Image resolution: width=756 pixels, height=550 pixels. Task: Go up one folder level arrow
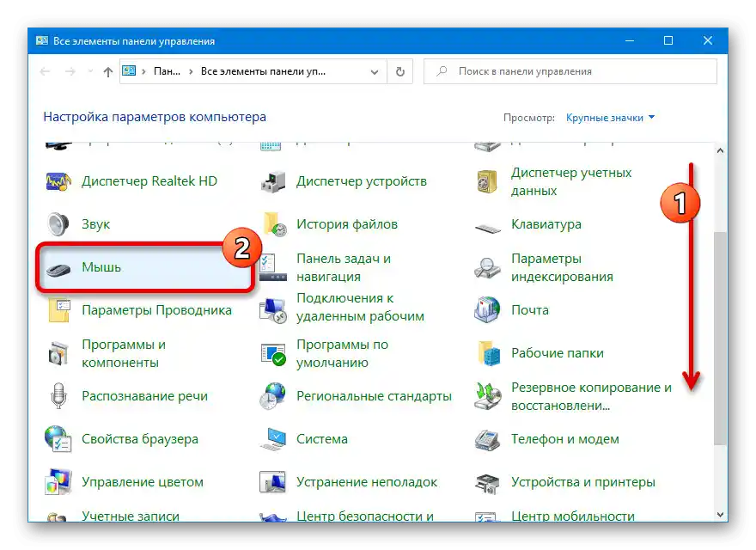pos(108,72)
